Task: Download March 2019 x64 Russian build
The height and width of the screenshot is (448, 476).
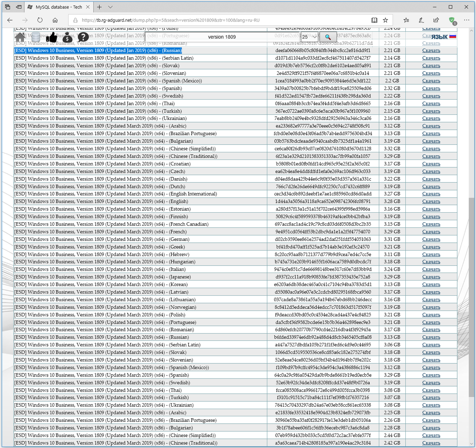Action: 431,337
